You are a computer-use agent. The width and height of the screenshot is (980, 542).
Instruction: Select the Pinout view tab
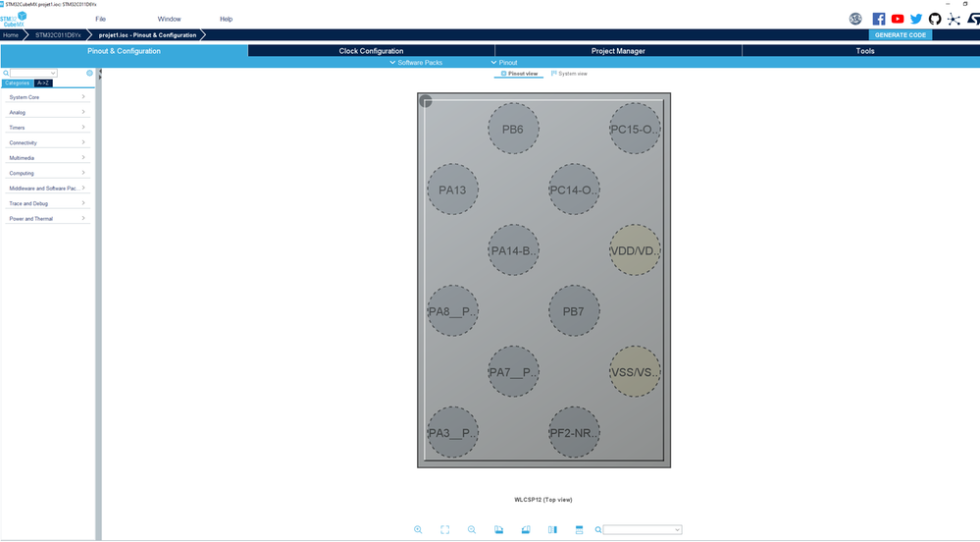[x=519, y=74]
